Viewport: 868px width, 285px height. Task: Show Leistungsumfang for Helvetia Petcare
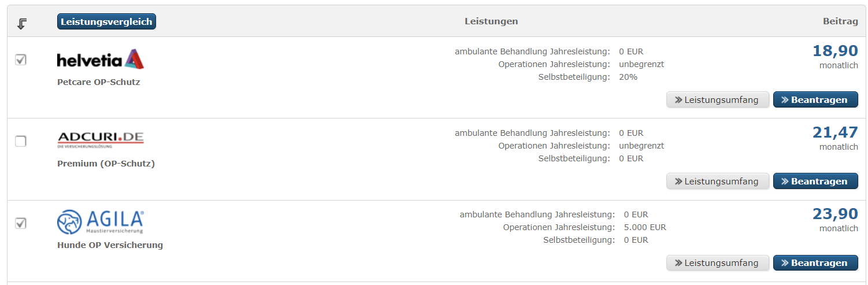coord(717,99)
